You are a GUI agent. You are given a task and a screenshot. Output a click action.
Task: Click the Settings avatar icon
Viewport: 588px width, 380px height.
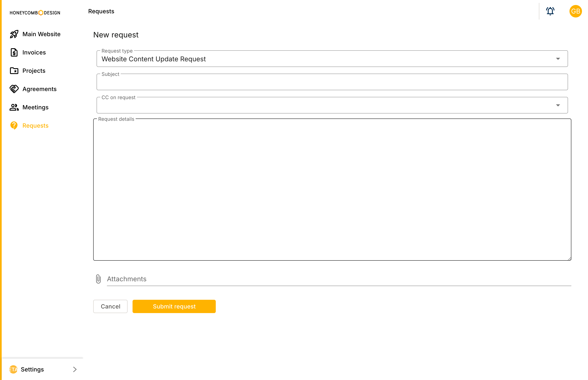(13, 369)
